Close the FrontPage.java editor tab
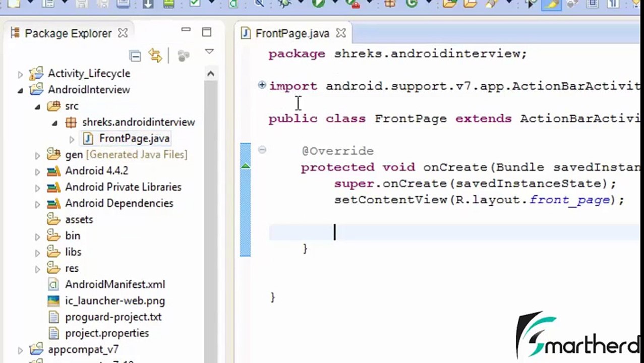644x363 pixels. coord(341,33)
